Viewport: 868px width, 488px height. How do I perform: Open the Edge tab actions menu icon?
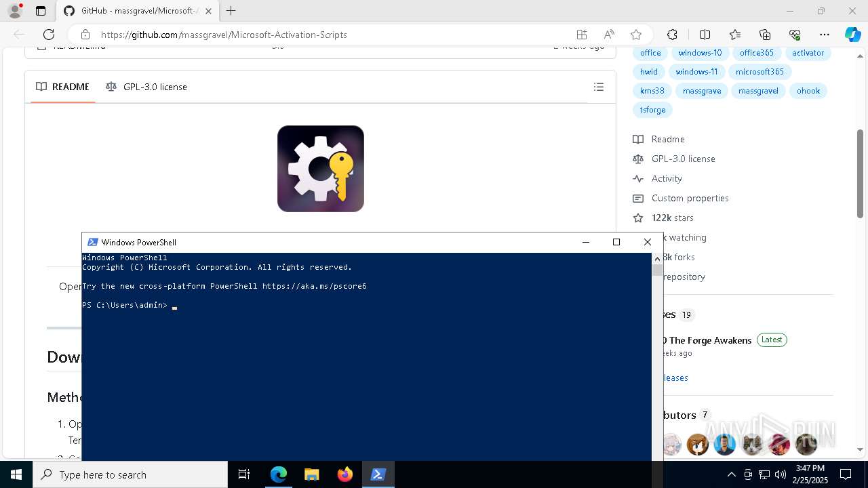41,11
